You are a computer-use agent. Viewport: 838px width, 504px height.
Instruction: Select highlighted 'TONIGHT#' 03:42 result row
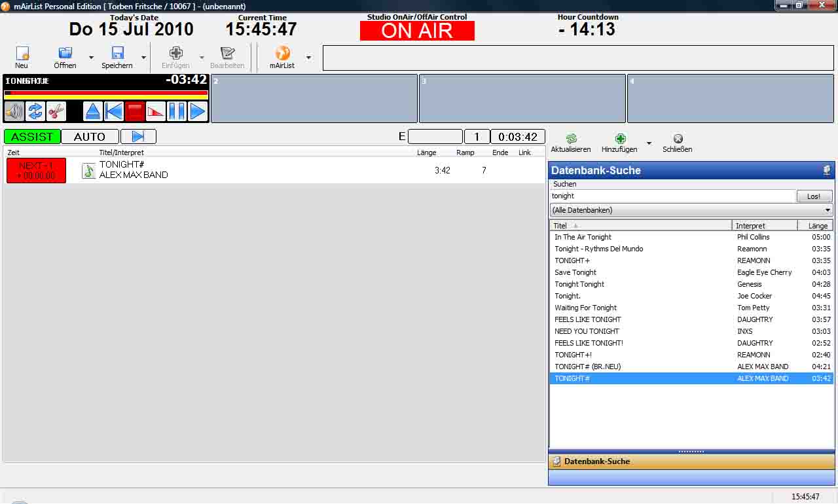(691, 378)
